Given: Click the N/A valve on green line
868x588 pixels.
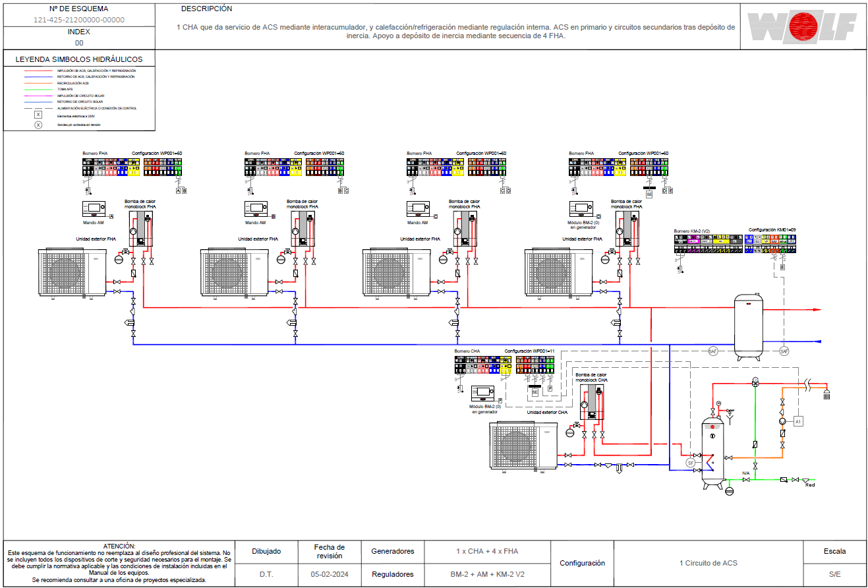Looking at the screenshot, I should (746, 479).
